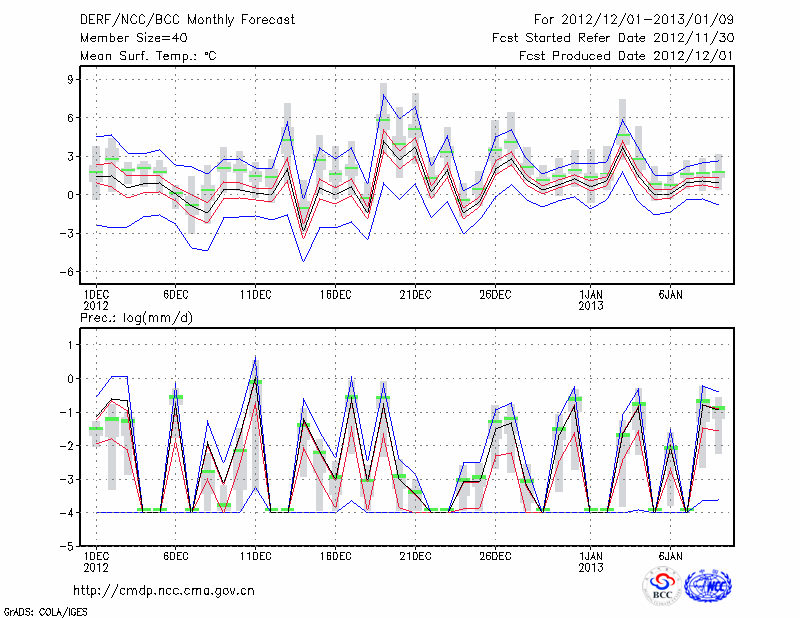Click 1JAN 2013 tick below precipitation chart

(591, 560)
